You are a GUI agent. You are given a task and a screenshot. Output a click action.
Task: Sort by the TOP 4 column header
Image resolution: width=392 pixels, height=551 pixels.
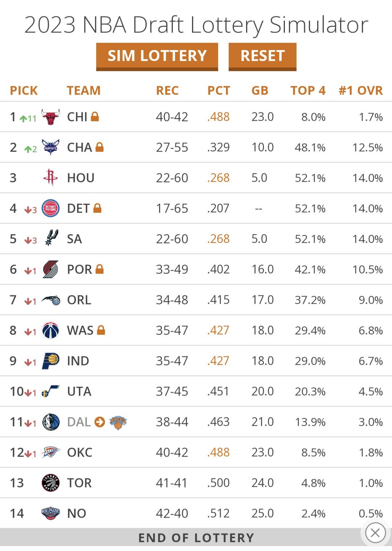[x=308, y=90]
